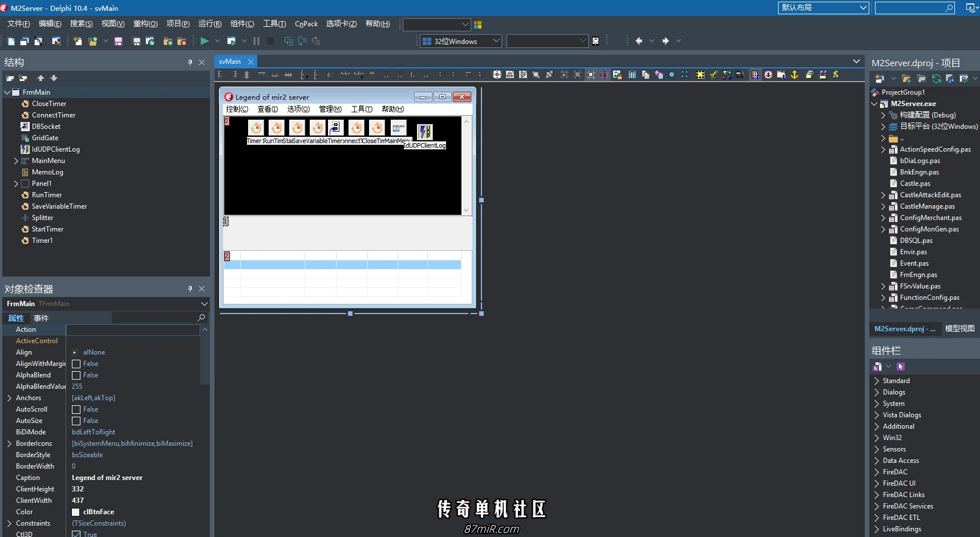Viewport: 980px width, 537px height.
Task: Click the IDE search box at top right
Action: coord(914,7)
